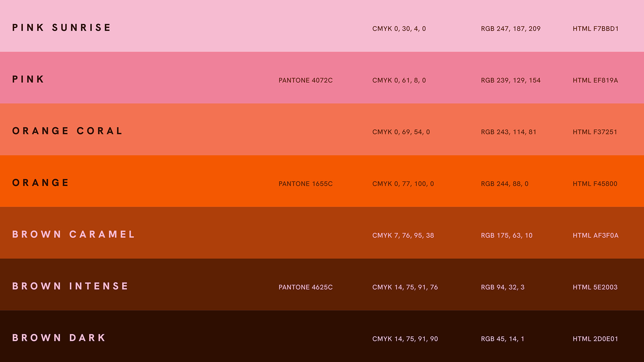The width and height of the screenshot is (644, 362).
Task: Click the Brown Dark heading
Action: tap(59, 338)
